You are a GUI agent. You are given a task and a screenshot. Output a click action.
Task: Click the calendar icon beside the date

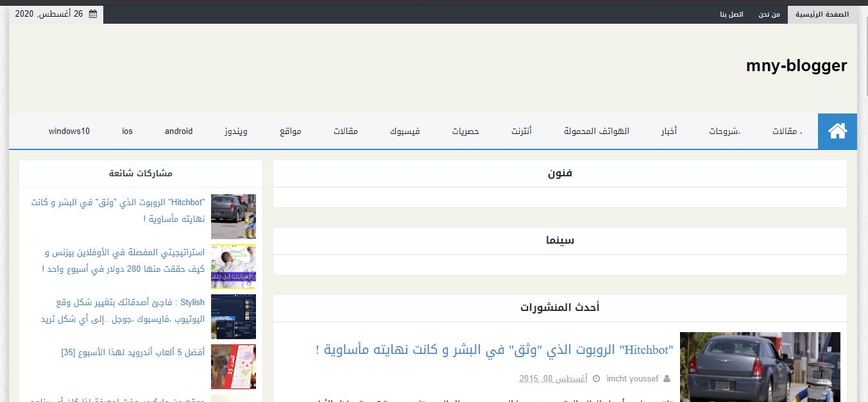(x=93, y=13)
